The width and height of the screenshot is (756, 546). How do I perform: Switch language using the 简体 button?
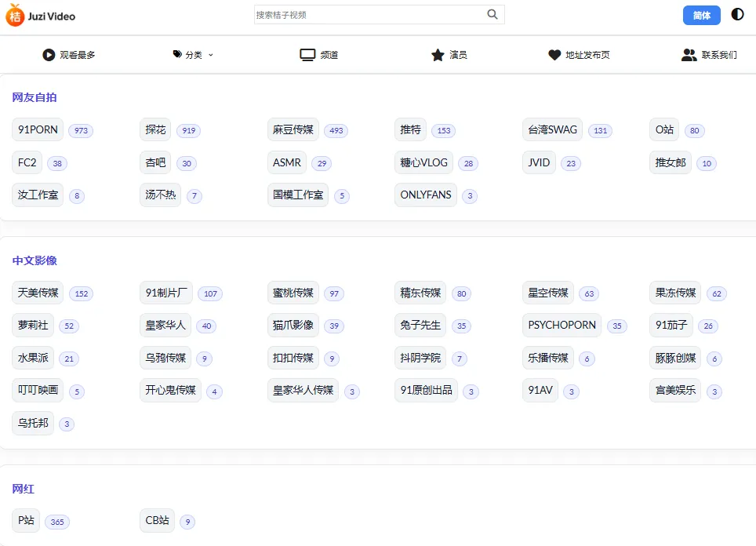click(x=701, y=15)
